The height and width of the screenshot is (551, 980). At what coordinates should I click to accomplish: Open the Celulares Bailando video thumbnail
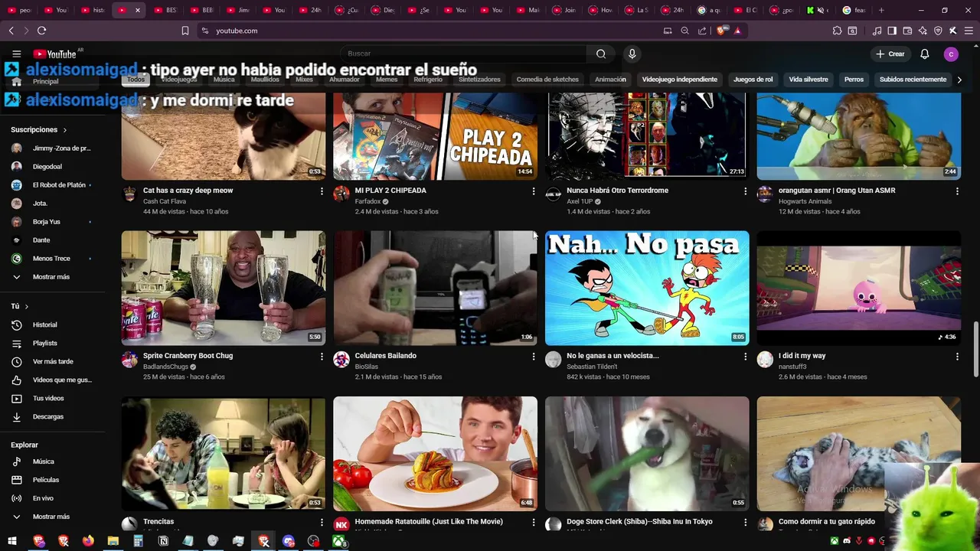(435, 288)
